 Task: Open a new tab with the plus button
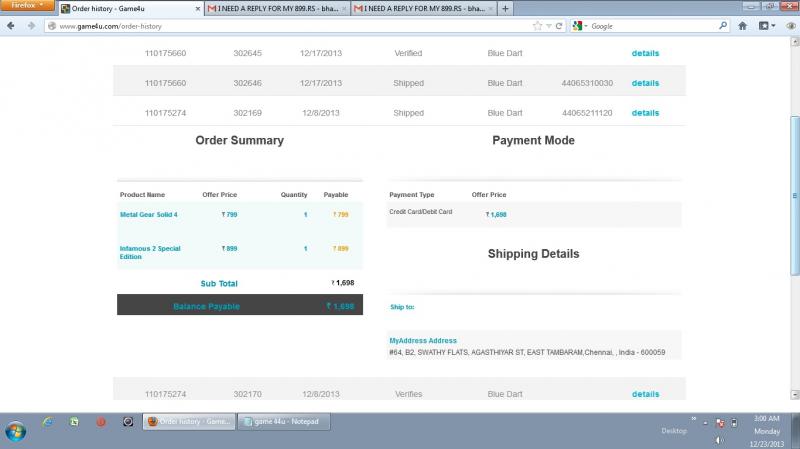(x=505, y=9)
